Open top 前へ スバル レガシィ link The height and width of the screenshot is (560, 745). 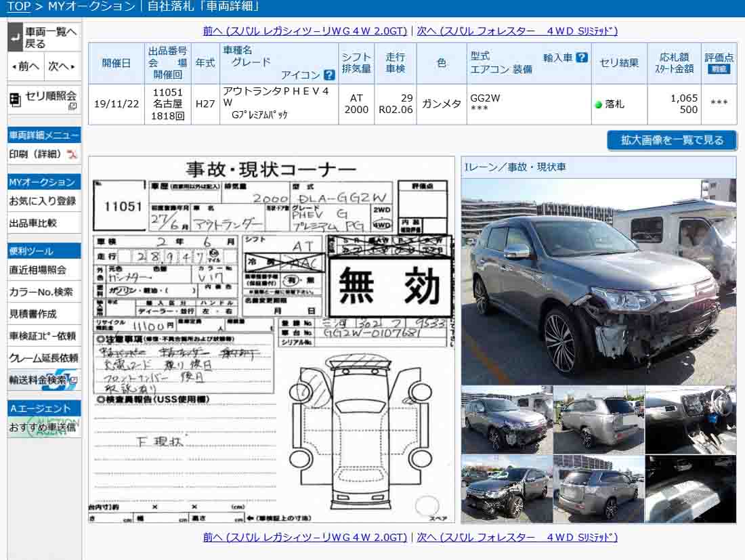[x=305, y=31]
